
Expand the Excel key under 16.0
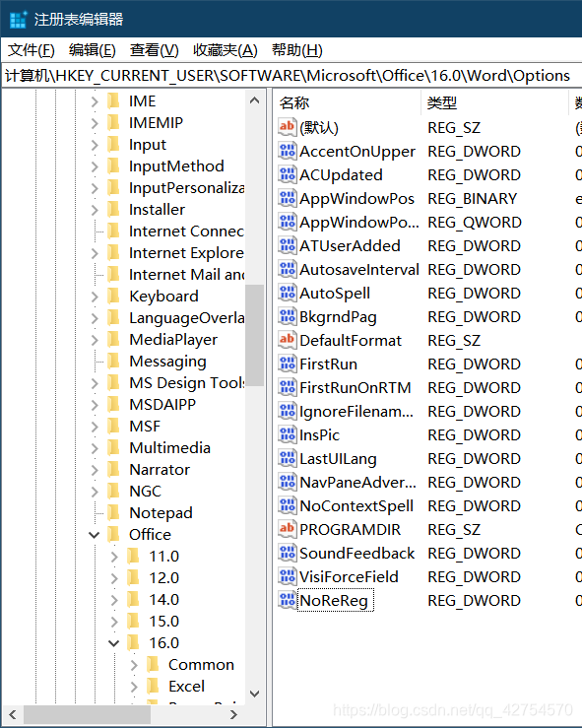134,687
